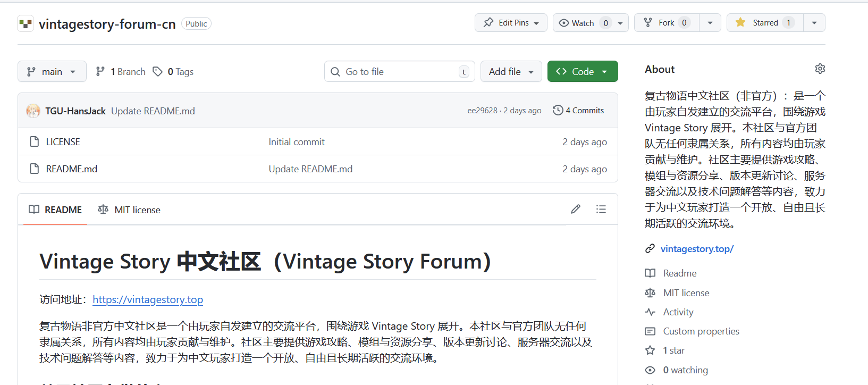This screenshot has width=868, height=385.
Task: Click the 2 days ago timestamp for README.md
Action: tap(585, 169)
